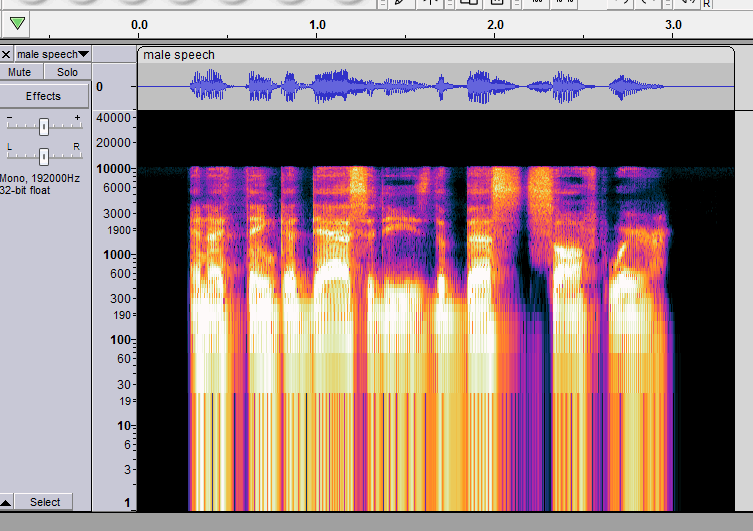Click the track gain slider handle

[44, 127]
